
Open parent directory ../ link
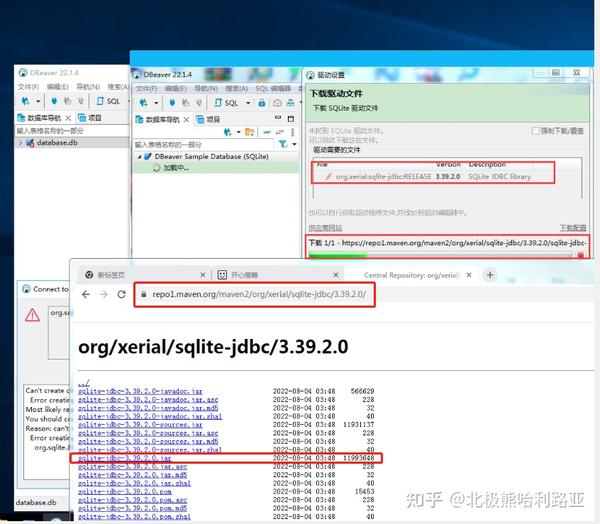(x=84, y=383)
